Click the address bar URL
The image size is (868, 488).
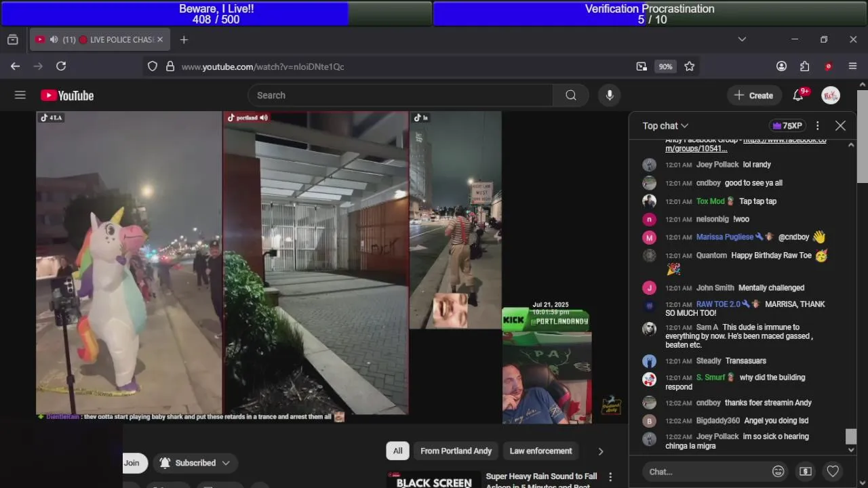[262, 66]
